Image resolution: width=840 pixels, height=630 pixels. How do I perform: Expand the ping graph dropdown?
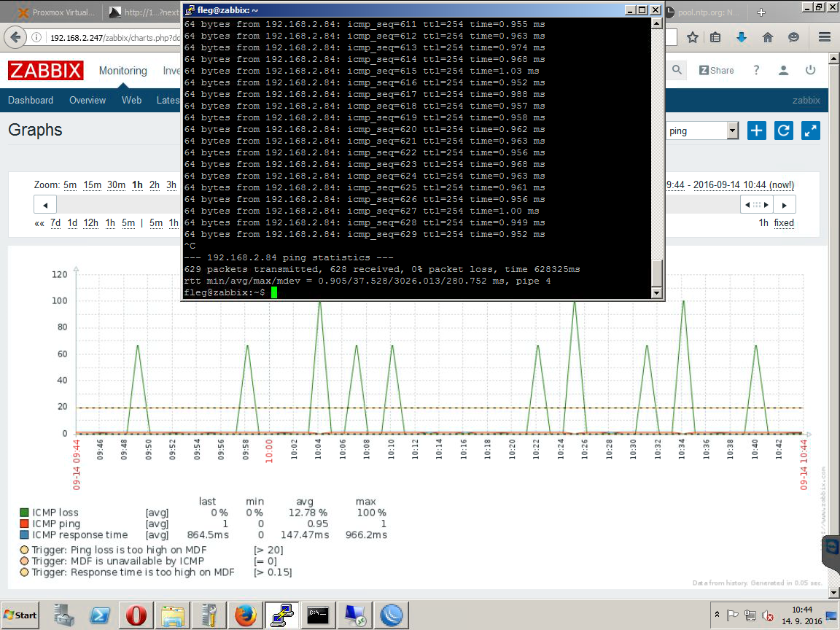point(732,131)
